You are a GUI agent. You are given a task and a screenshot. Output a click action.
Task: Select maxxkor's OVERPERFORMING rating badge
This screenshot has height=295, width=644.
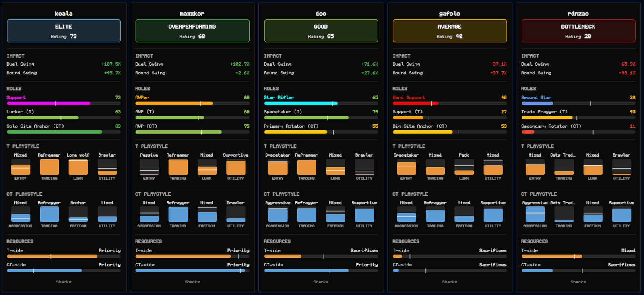(192, 31)
